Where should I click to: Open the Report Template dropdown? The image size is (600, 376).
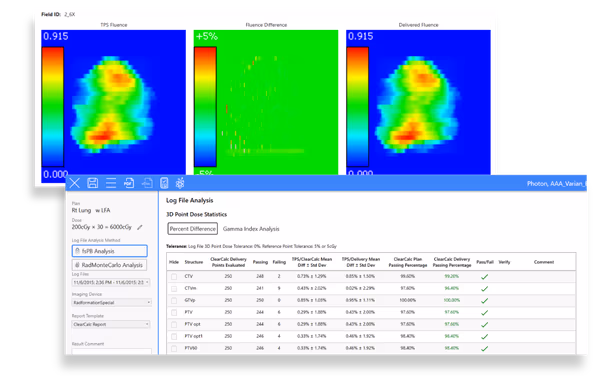111,324
